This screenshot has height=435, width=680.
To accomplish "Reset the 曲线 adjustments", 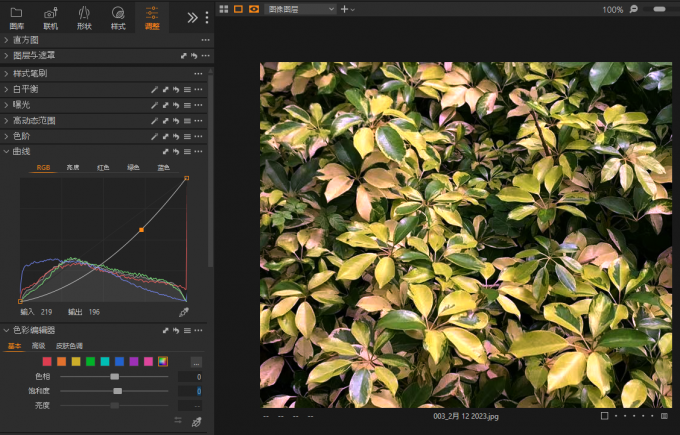I will tap(176, 151).
